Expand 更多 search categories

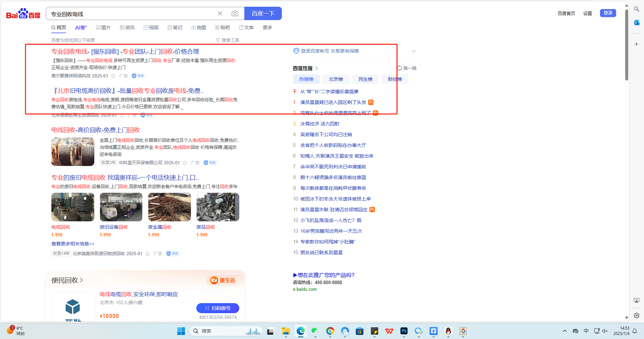click(267, 27)
